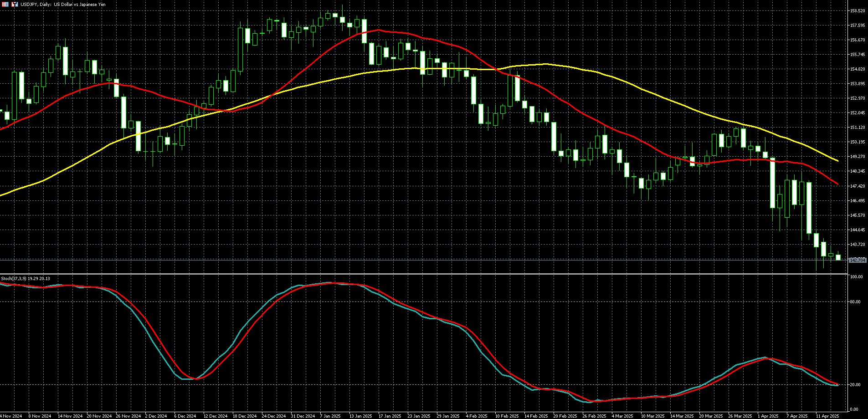
Task: Grab the divider between chart and stochastic pane
Action: (x=424, y=274)
